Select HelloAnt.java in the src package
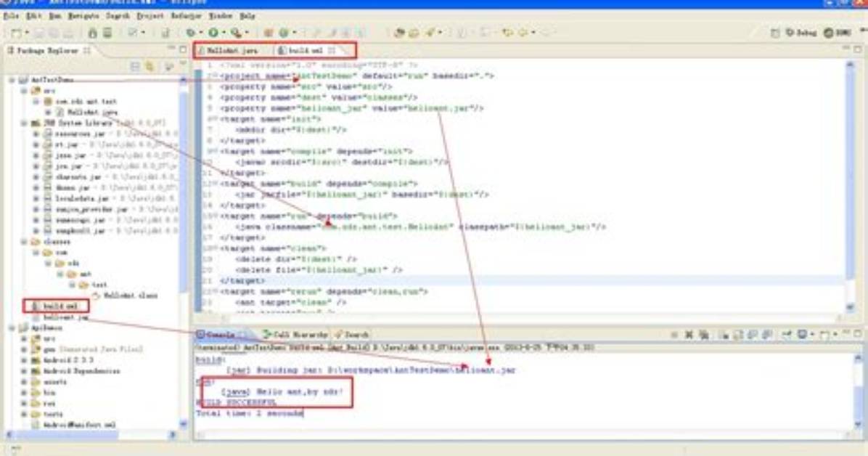Viewport: 868px width, 456px height. click(87, 113)
